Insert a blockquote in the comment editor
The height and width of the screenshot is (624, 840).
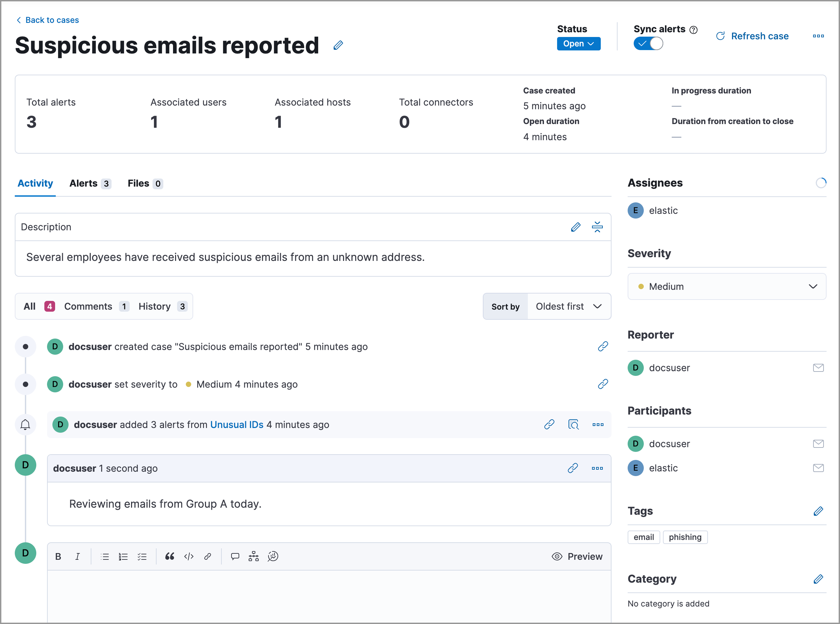(x=169, y=556)
